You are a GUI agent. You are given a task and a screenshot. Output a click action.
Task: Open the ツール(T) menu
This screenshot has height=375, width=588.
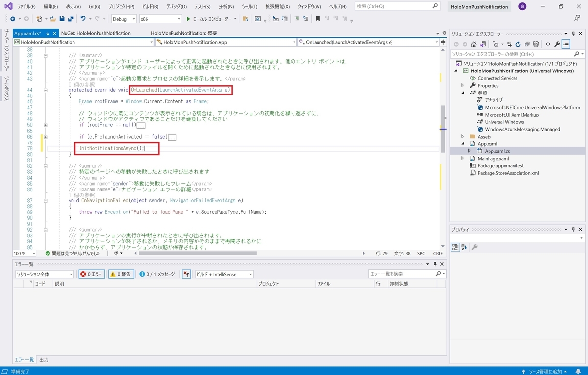click(x=249, y=7)
